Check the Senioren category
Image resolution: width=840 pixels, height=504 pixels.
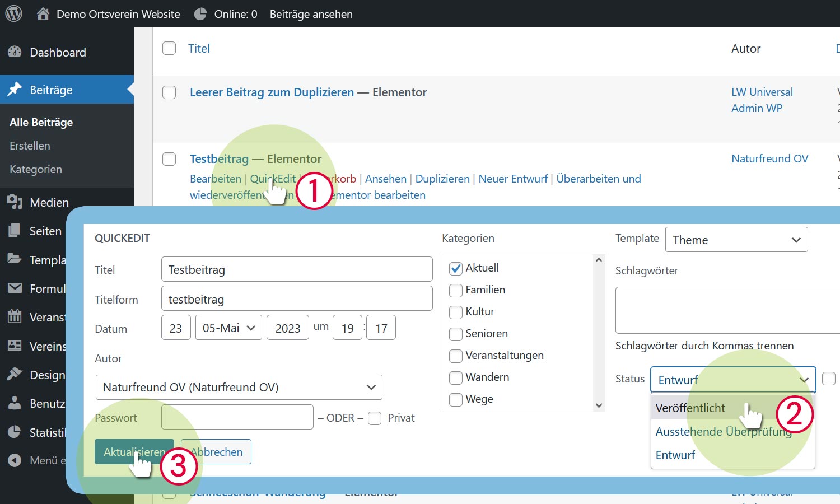tap(456, 334)
